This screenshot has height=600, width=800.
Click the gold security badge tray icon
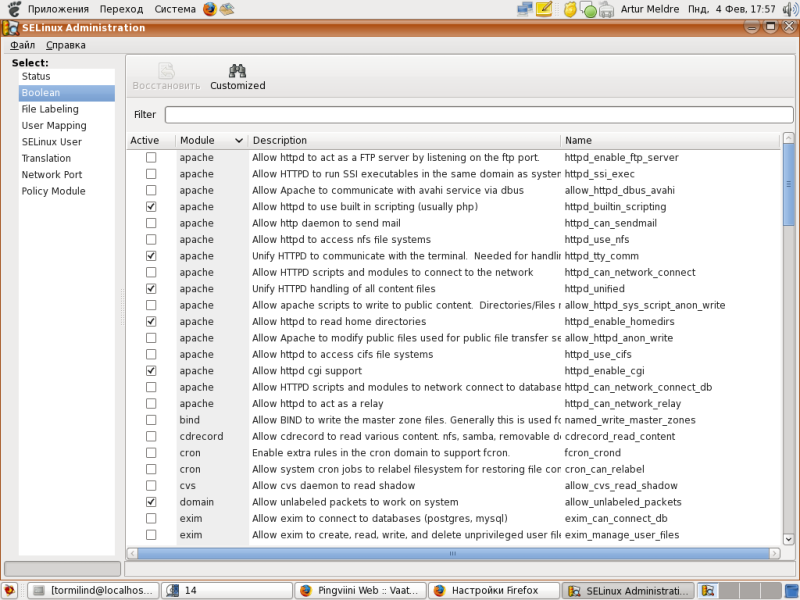pyautogui.click(x=570, y=10)
